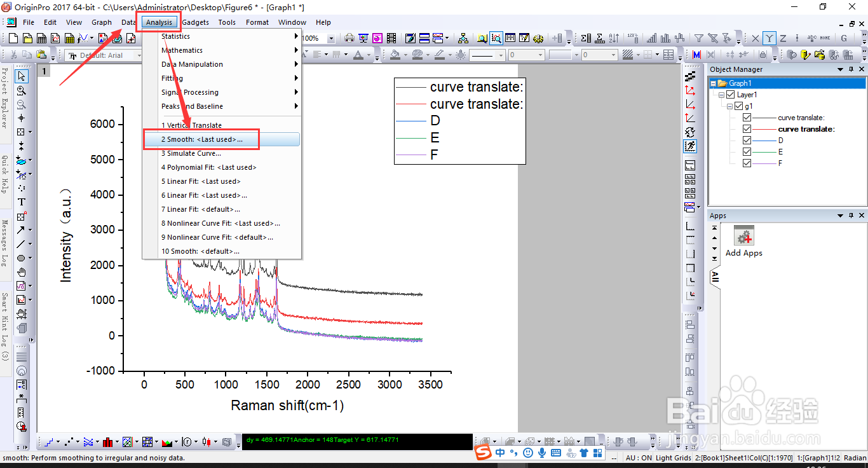Select the Screen Reader crosshair tool
868x468 pixels.
point(22,118)
